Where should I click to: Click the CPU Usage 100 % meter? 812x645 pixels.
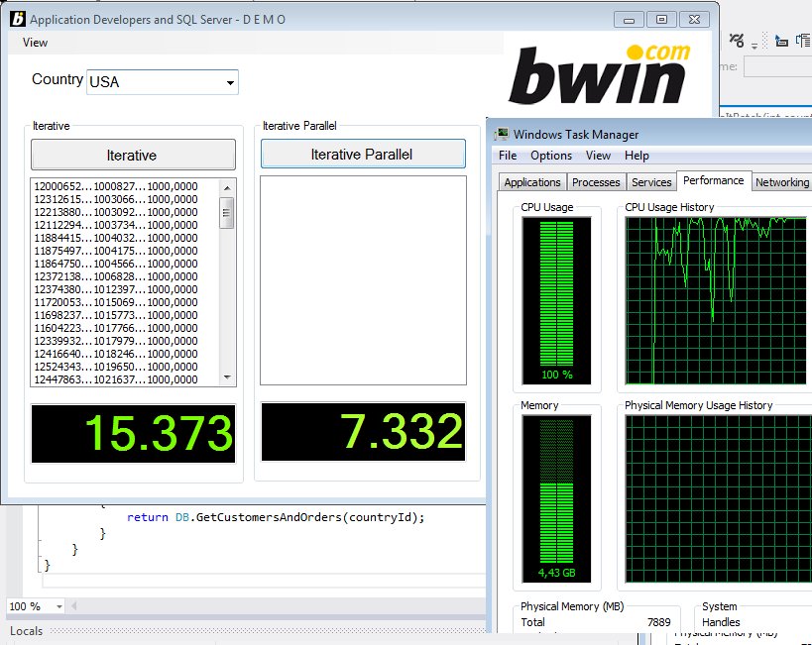pos(556,301)
